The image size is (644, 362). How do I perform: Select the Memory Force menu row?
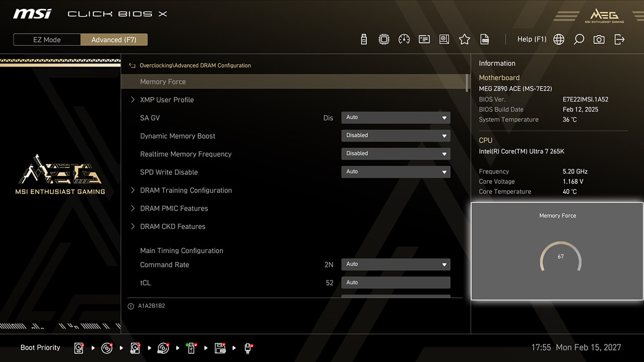click(x=294, y=81)
